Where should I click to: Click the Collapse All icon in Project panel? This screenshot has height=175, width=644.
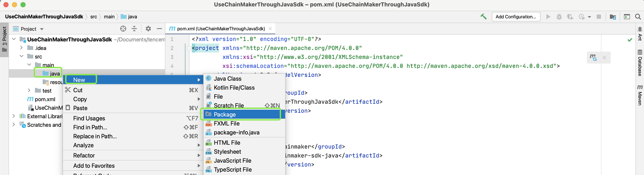click(134, 29)
